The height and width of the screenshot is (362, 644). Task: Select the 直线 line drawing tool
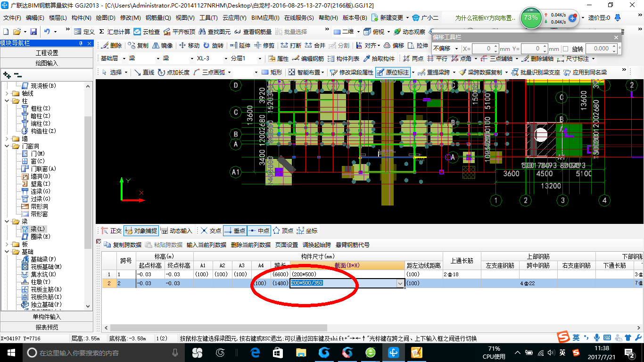tap(144, 73)
